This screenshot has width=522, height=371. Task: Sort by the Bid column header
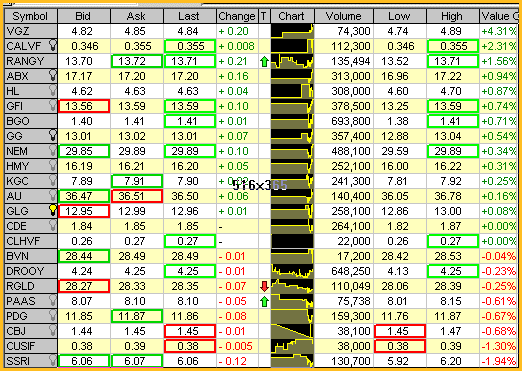(x=84, y=16)
